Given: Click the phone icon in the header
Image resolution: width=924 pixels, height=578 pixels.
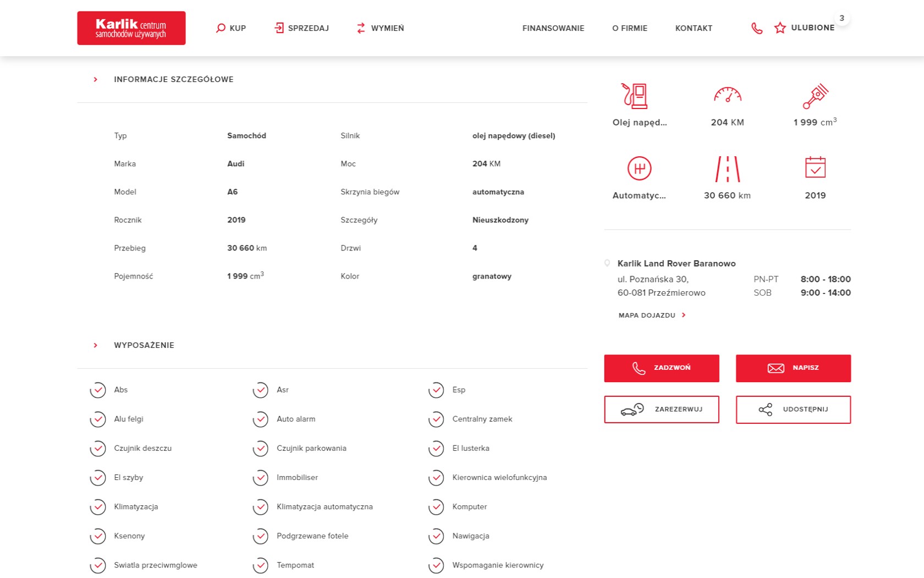Looking at the screenshot, I should [757, 28].
